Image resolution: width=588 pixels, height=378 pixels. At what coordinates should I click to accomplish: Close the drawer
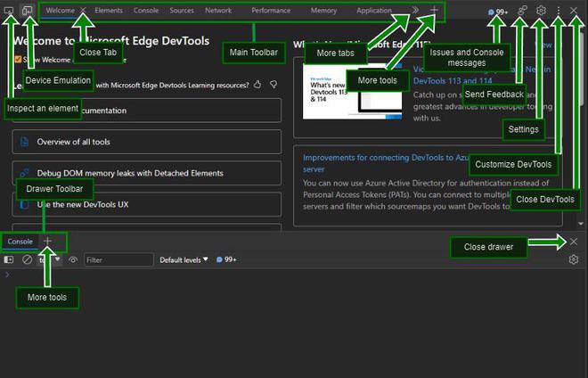pyautogui.click(x=574, y=242)
